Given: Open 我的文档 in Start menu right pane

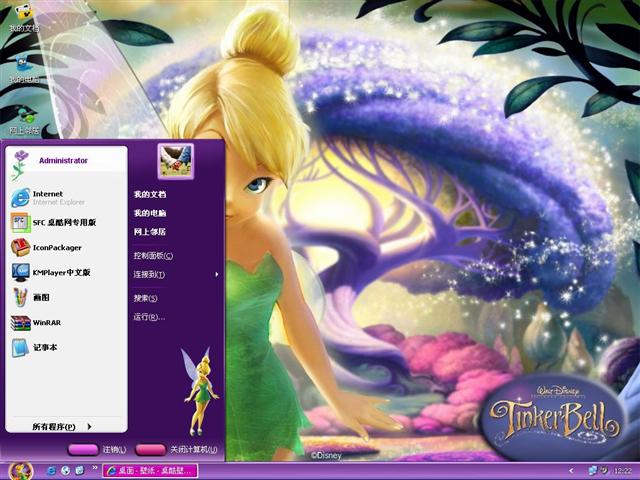Looking at the screenshot, I should tap(150, 194).
